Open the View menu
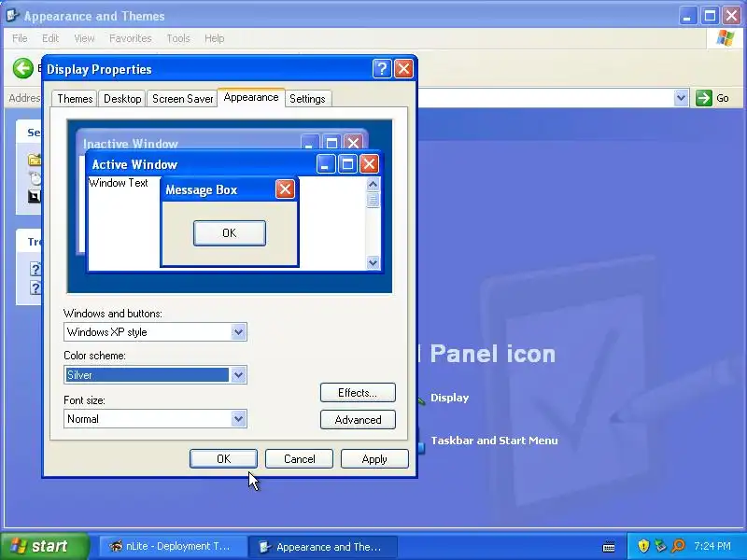The width and height of the screenshot is (747, 560). [x=84, y=38]
